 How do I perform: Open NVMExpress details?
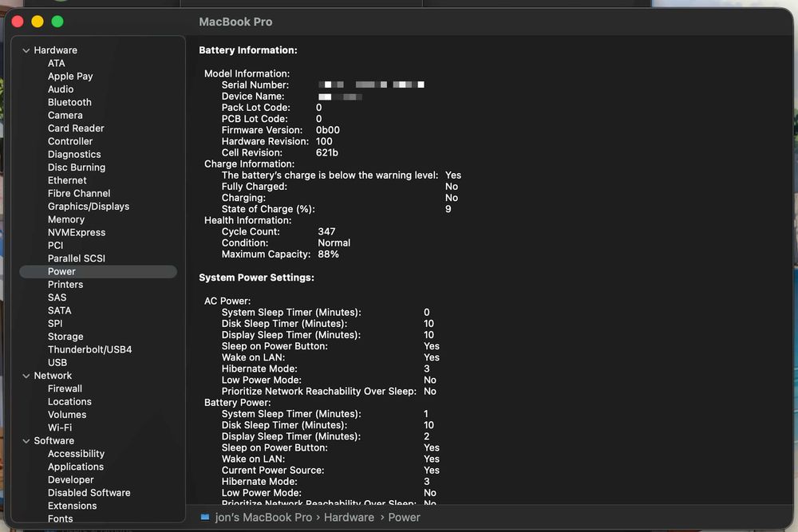pos(77,232)
